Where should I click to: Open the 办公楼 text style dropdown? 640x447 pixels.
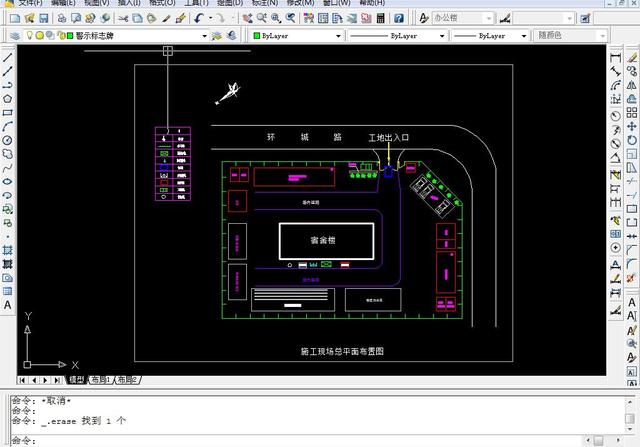(489, 18)
